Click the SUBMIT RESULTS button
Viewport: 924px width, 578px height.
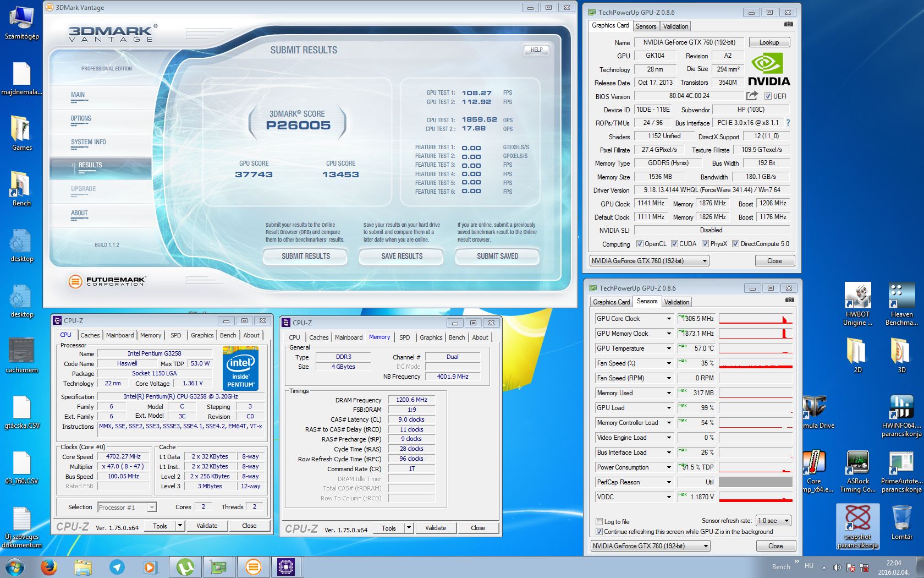306,257
